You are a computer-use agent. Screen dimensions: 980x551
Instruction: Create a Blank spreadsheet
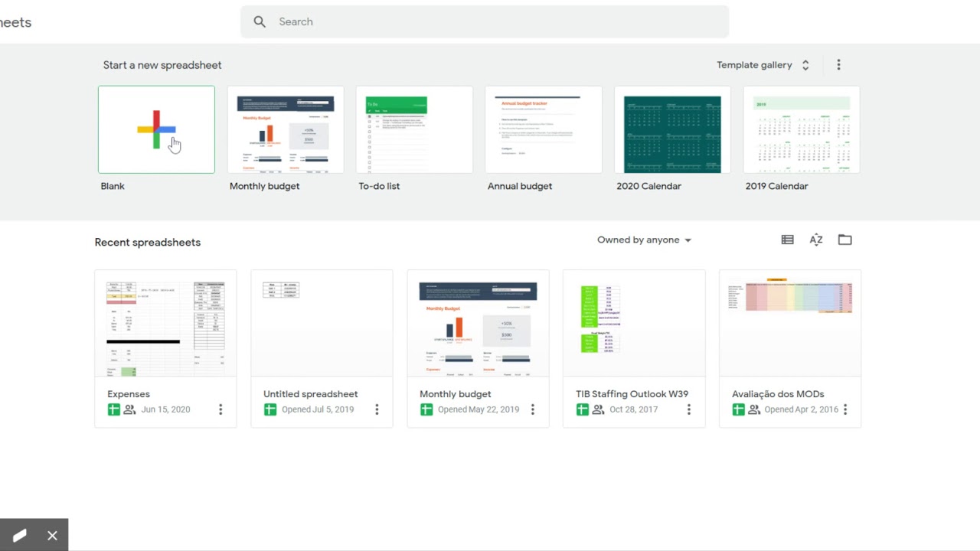pyautogui.click(x=156, y=129)
